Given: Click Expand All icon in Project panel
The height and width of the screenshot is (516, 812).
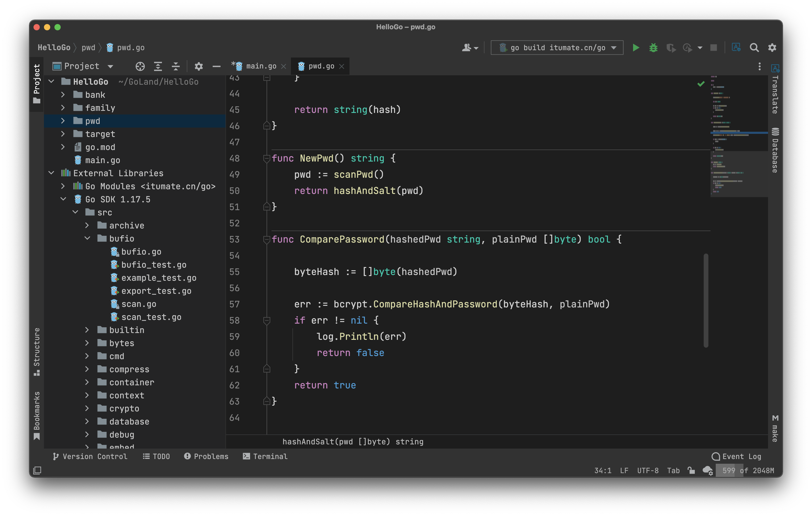Looking at the screenshot, I should [158, 66].
